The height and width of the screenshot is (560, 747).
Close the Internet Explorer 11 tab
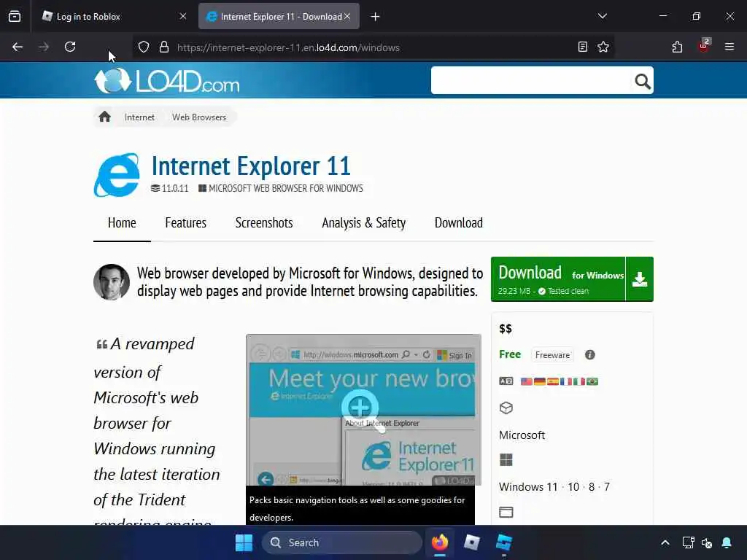point(347,16)
